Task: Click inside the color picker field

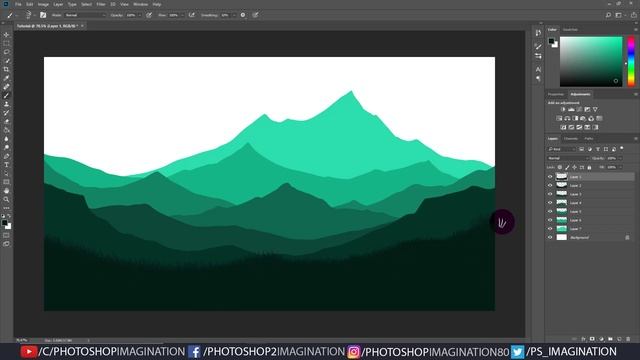Action: (x=591, y=61)
